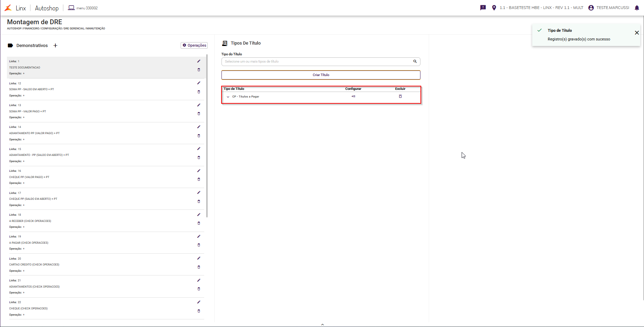The height and width of the screenshot is (327, 644).
Task: Open the notifications bell
Action: pyautogui.click(x=637, y=8)
